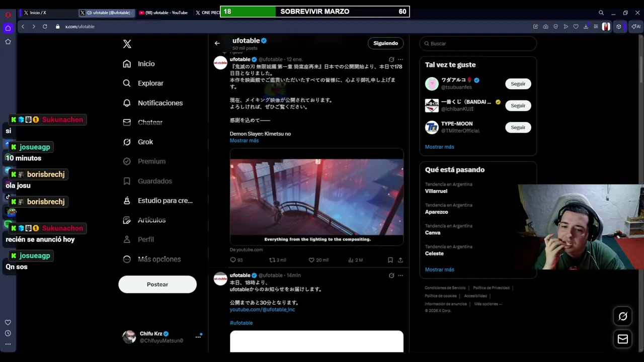644x362 pixels.
Task: Open account menu dots beside Chifu Krz
Action: coord(198,337)
